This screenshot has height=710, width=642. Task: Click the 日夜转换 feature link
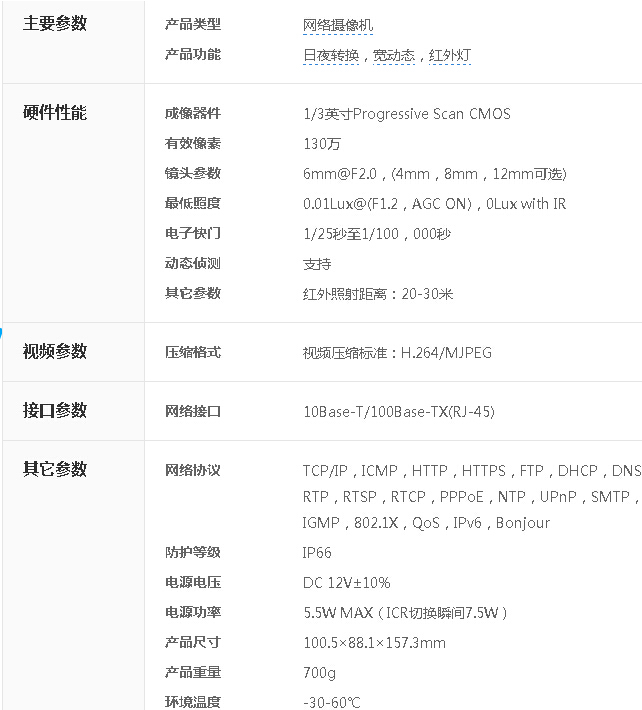pos(330,55)
